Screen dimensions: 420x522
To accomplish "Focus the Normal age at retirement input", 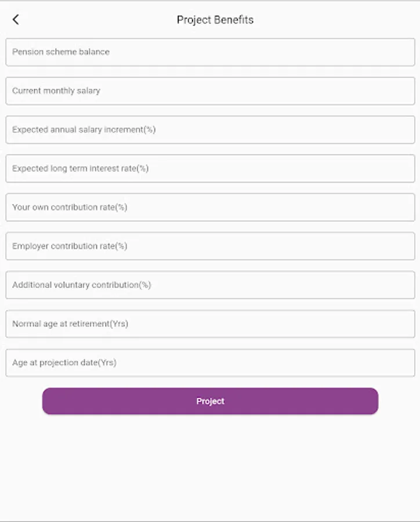I will pos(210,324).
